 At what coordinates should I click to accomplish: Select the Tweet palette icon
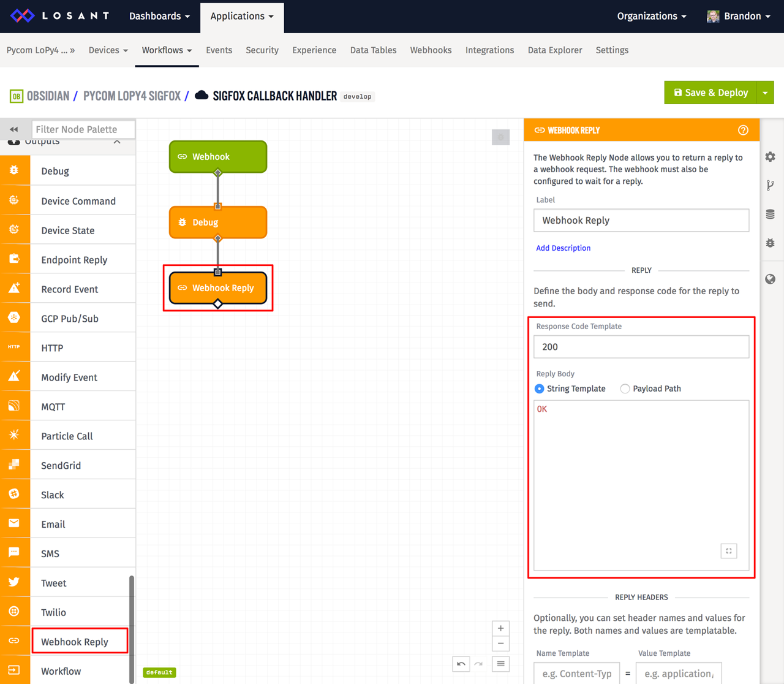(x=14, y=582)
